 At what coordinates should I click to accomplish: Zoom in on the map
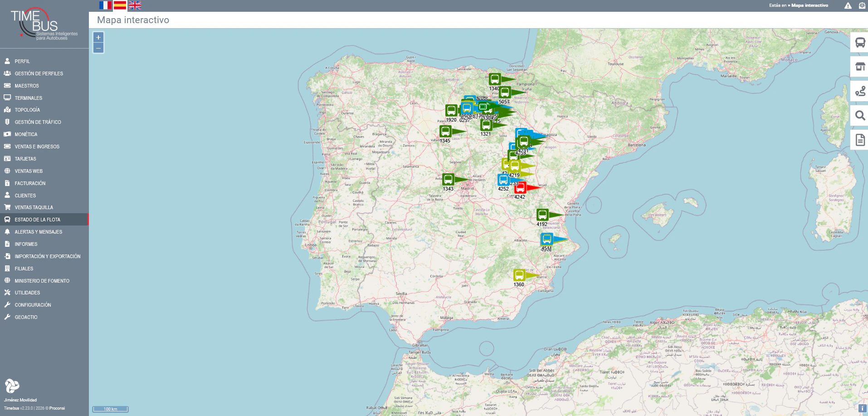[98, 37]
